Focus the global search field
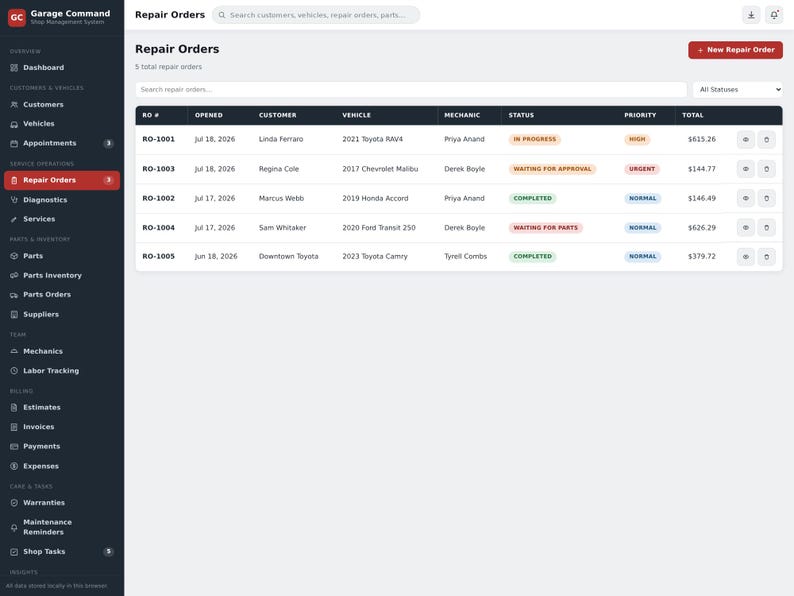794x596 pixels. (x=316, y=15)
